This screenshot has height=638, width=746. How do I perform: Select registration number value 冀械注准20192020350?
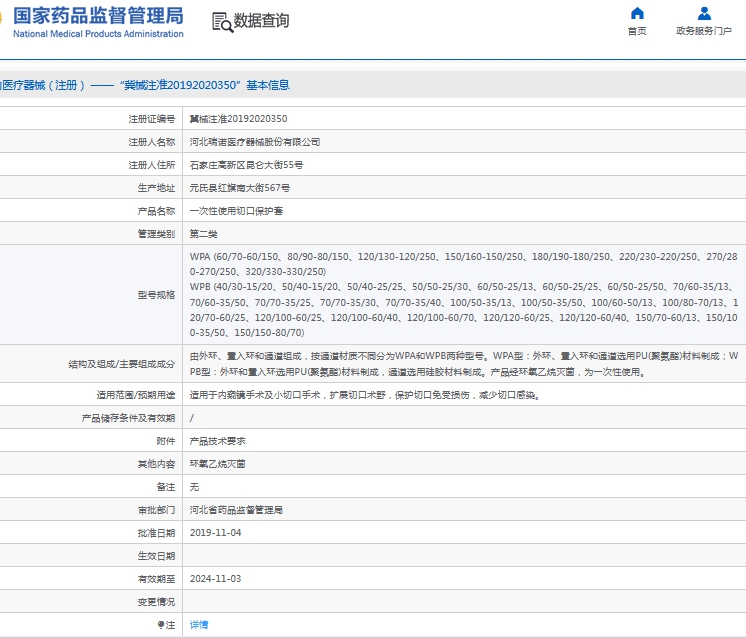click(x=238, y=119)
